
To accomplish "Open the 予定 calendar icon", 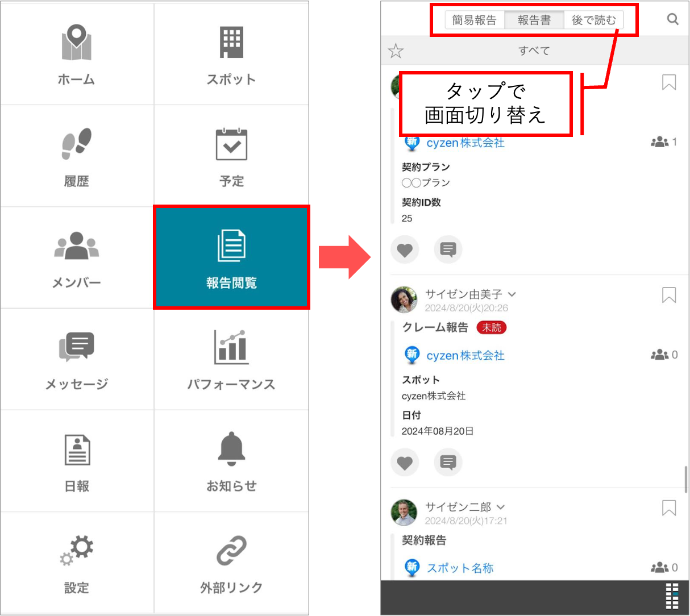I will [231, 144].
